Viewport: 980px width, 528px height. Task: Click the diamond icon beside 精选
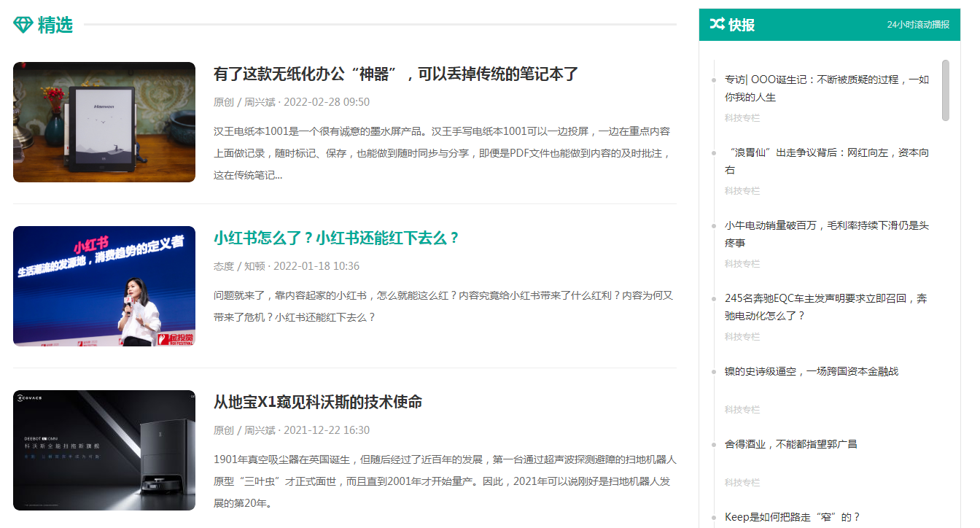pyautogui.click(x=23, y=25)
